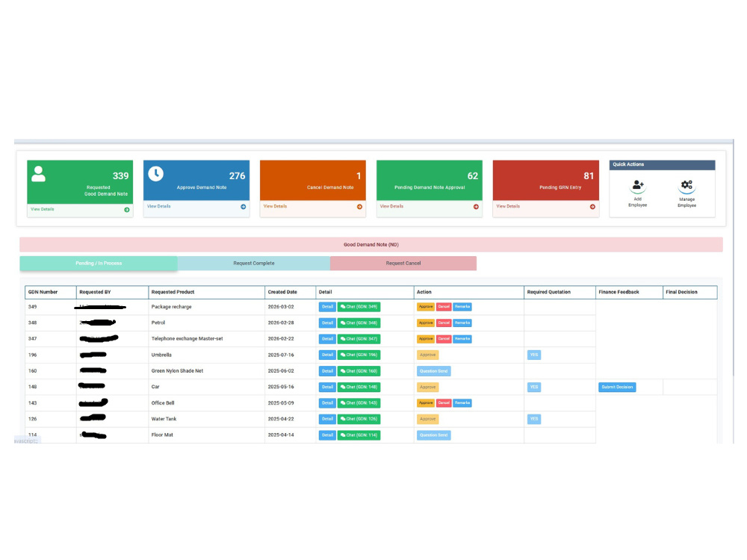Viewport: 747px width, 560px height.
Task: Switch to the Request Cancel tab
Action: click(403, 264)
